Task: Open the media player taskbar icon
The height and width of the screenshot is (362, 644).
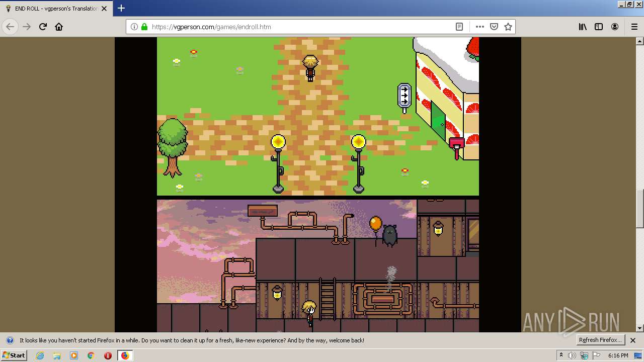Action: tap(74, 355)
